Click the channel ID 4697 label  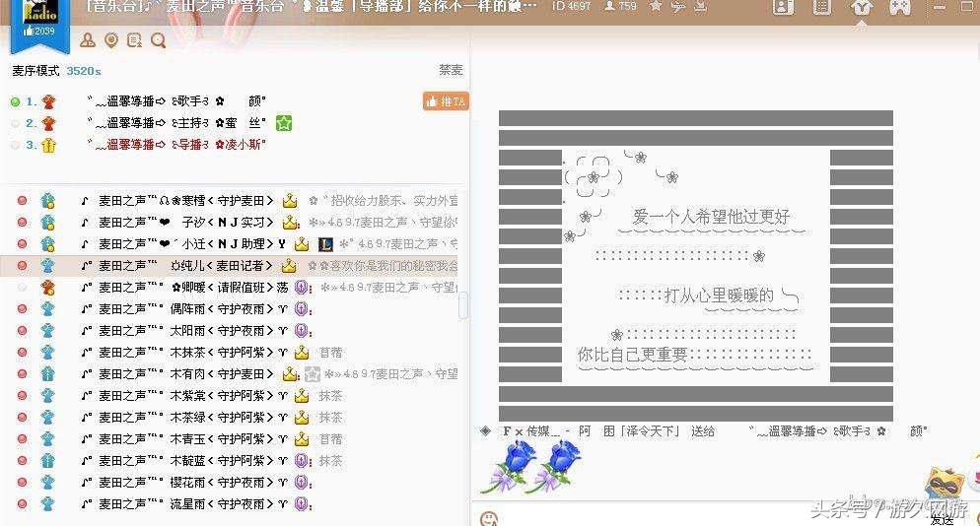click(x=571, y=6)
